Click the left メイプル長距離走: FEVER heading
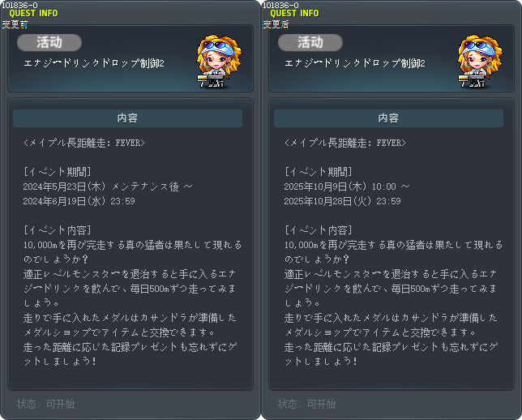The height and width of the screenshot is (420, 522). point(84,143)
